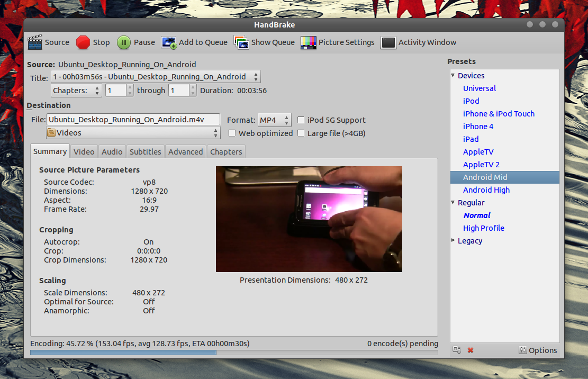Click the Source clapperboard icon
The height and width of the screenshot is (379, 588).
click(35, 42)
